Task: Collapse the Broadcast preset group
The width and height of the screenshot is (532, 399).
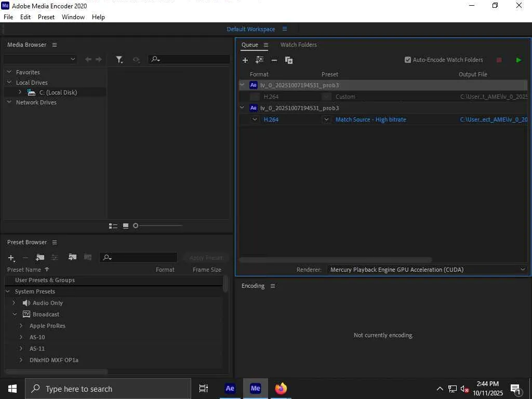Action: [15, 314]
